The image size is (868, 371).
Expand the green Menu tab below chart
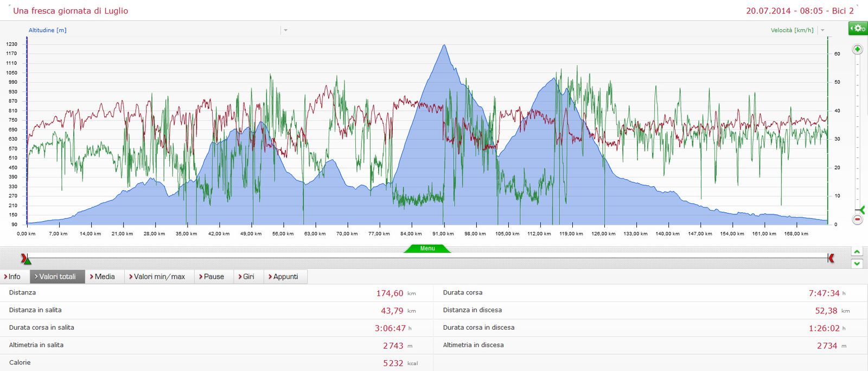[x=427, y=249]
